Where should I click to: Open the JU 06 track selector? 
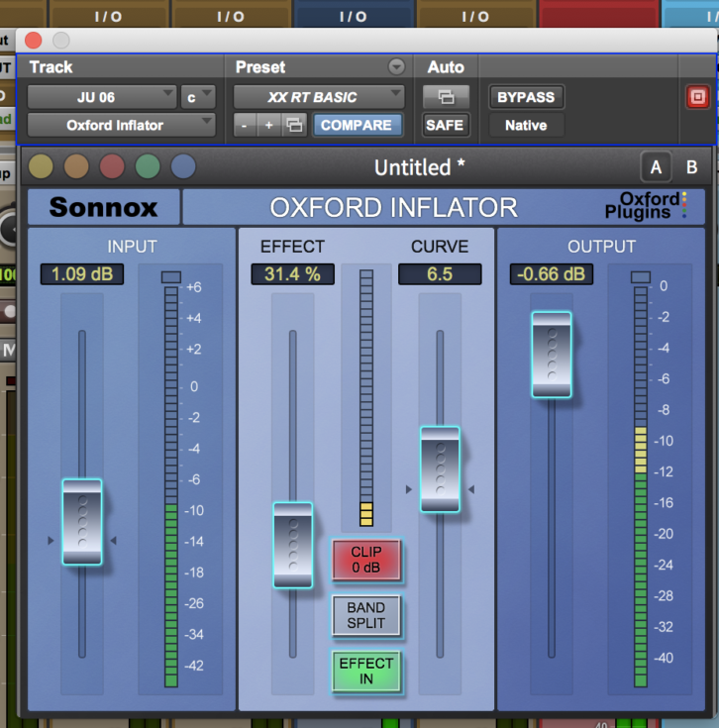tap(102, 97)
